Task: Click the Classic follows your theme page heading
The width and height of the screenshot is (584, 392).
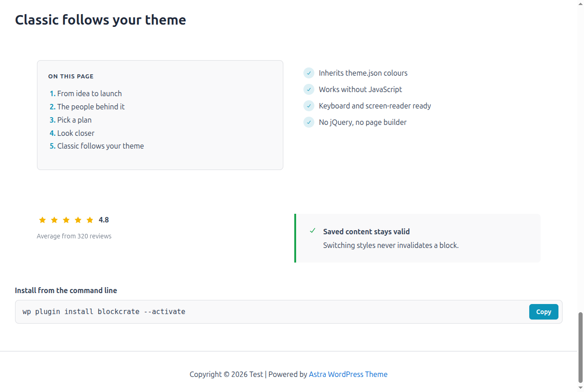Action: pyautogui.click(x=100, y=20)
